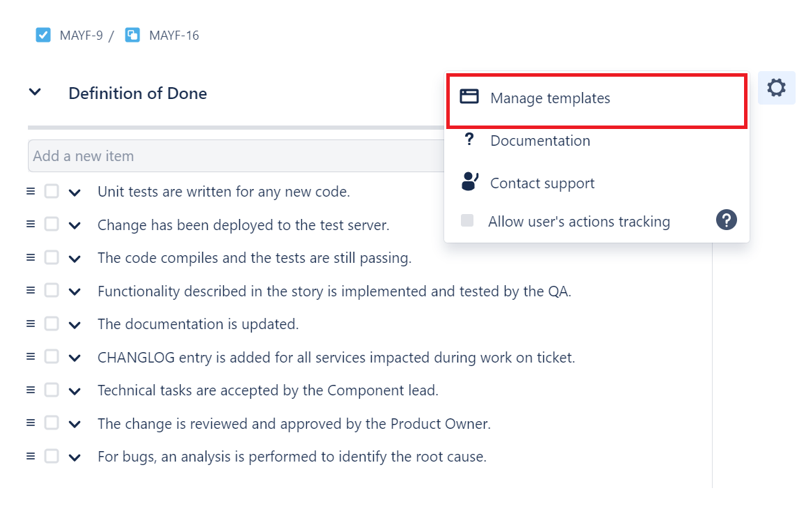
Task: Open Documentation from the menu
Action: pos(540,140)
